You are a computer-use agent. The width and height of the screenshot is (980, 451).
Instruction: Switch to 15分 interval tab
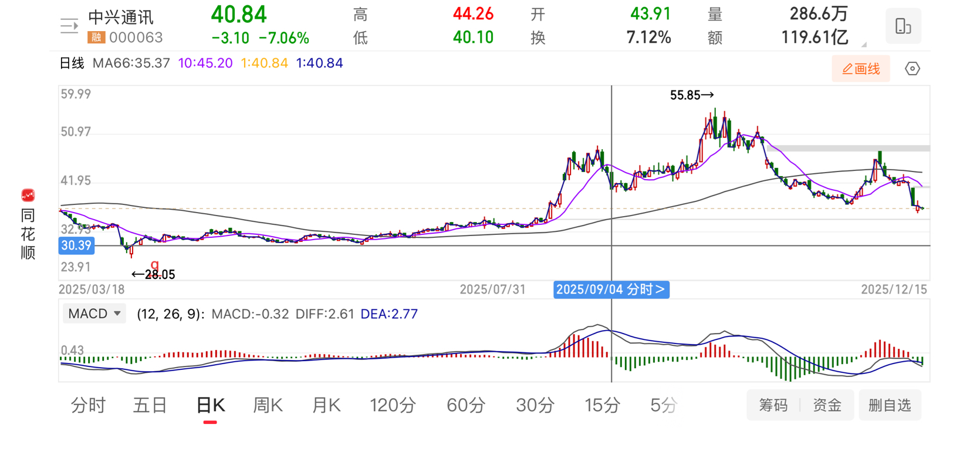pos(603,405)
